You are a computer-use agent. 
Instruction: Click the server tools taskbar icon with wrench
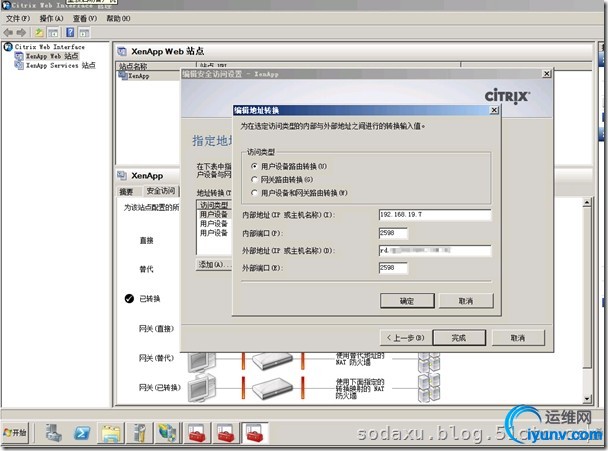coord(139,433)
